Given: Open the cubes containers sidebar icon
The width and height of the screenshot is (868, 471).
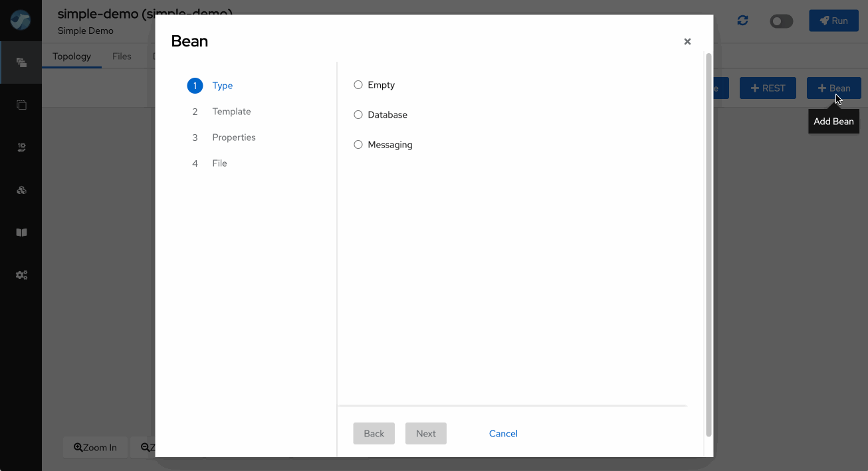Looking at the screenshot, I should pyautogui.click(x=21, y=190).
